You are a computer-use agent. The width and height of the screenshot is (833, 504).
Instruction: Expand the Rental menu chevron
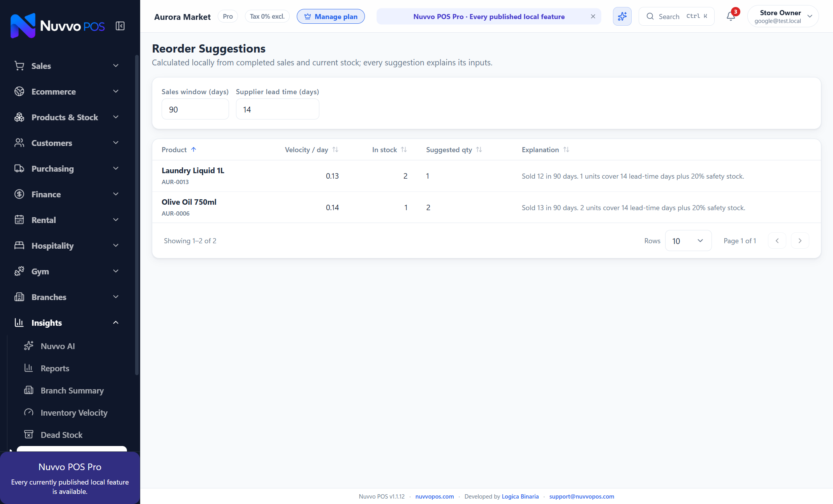116,220
